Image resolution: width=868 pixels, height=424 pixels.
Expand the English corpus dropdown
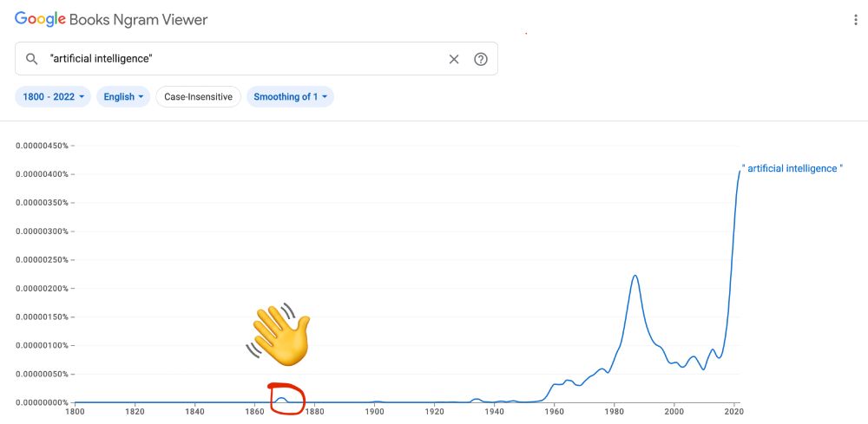pos(123,97)
